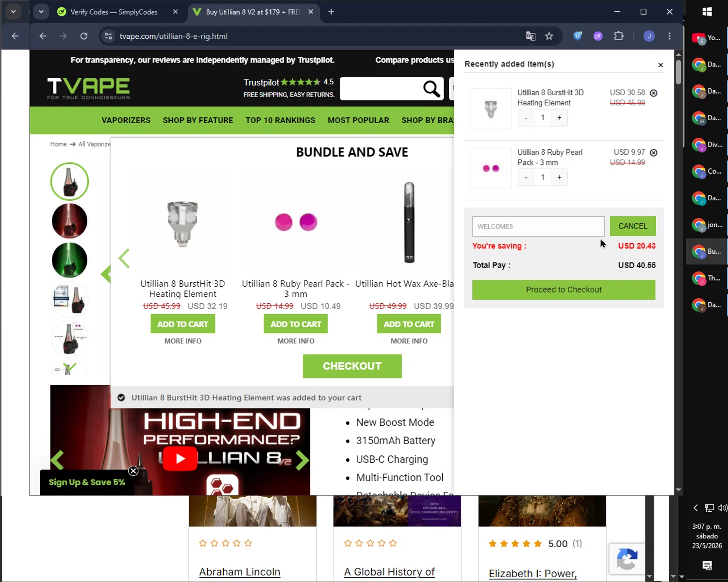Click the WELCOME5 coupon code field
The height and width of the screenshot is (582, 728).
point(538,226)
